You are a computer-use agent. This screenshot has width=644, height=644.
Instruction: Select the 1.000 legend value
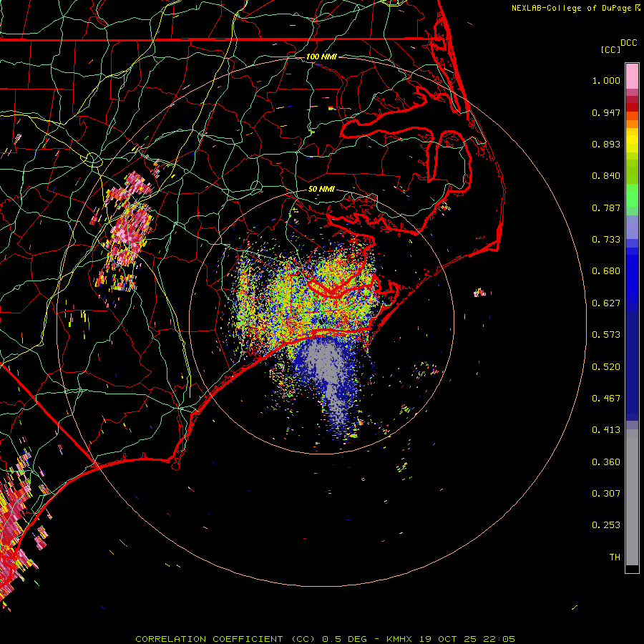[606, 80]
